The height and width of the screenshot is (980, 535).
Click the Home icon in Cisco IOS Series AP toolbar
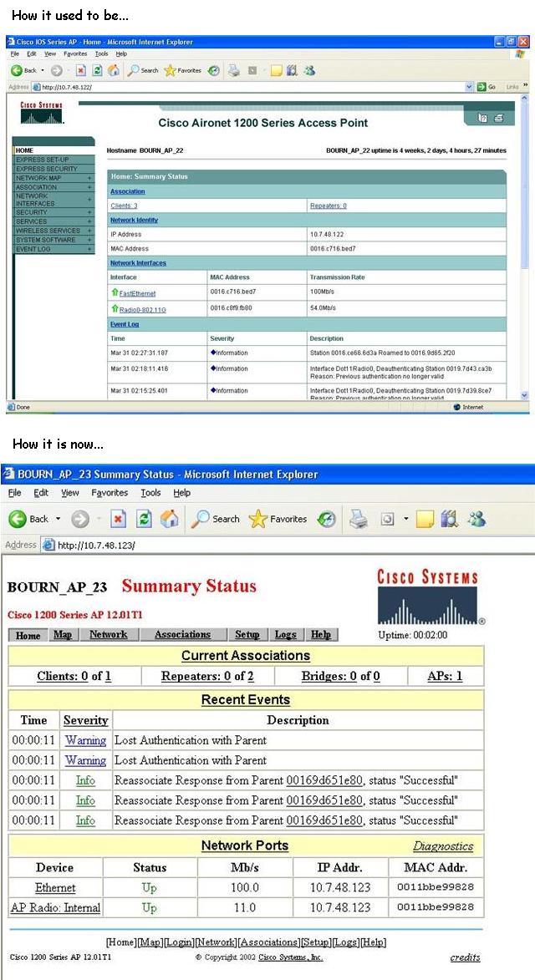pos(114,71)
